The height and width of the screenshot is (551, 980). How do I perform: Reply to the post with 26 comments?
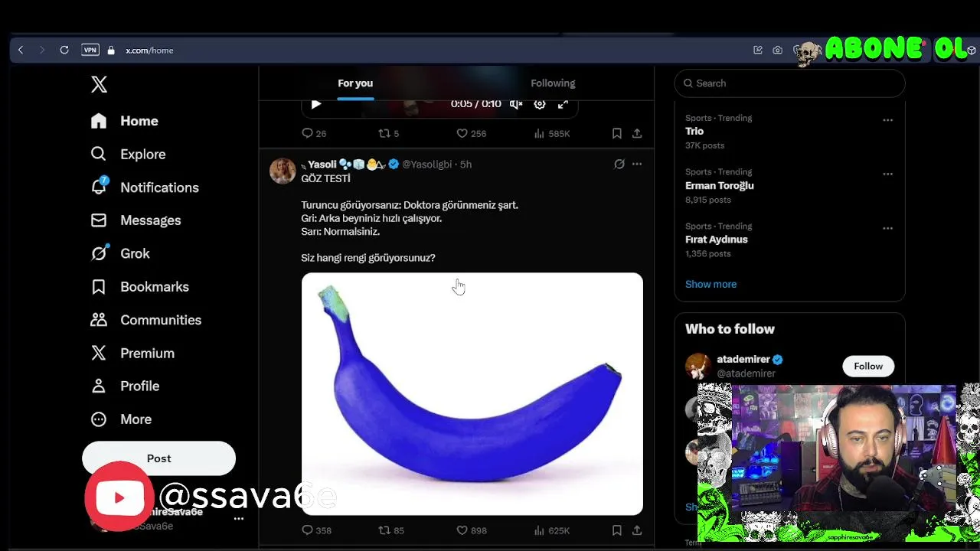(314, 133)
